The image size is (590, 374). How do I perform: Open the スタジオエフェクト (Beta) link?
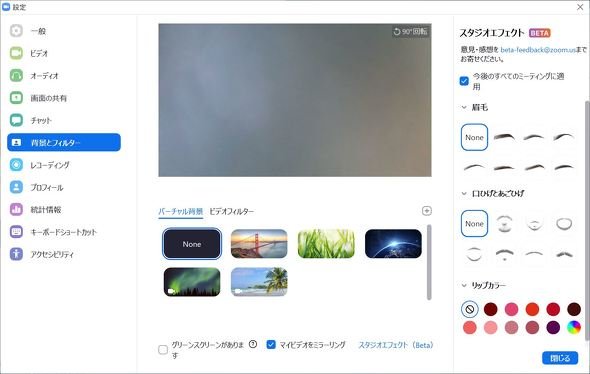click(396, 345)
